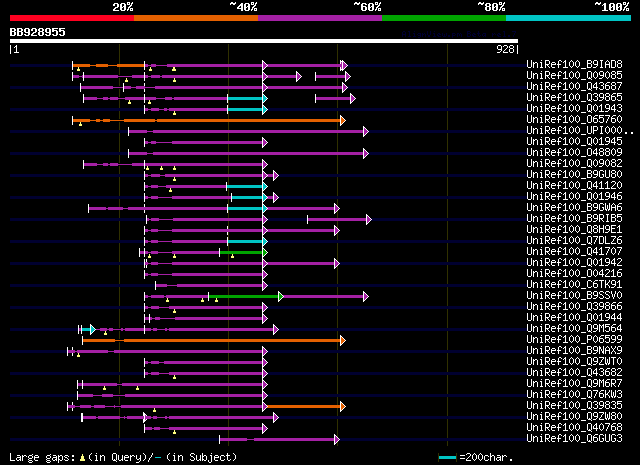Click the truncated UniRef100_UPI000.. label
The width and height of the screenshot is (640, 465).
pyautogui.click(x=580, y=131)
